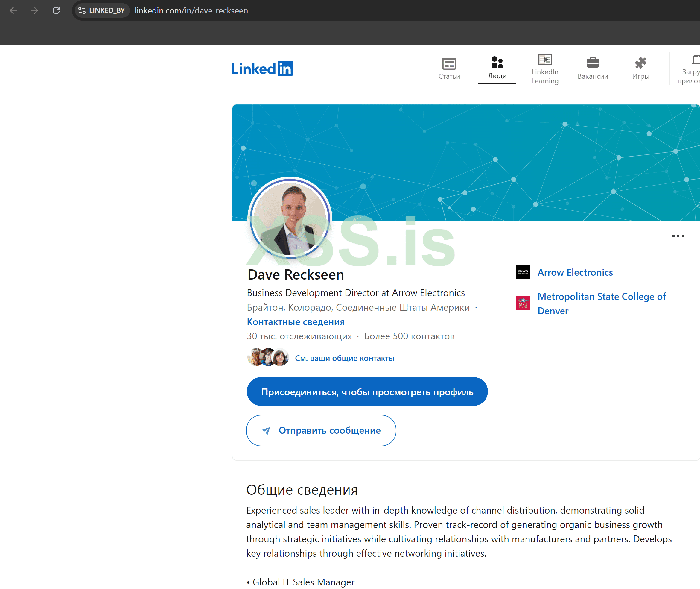Image resolution: width=700 pixels, height=589 pixels.
Task: Click the browser back arrow
Action: [13, 11]
